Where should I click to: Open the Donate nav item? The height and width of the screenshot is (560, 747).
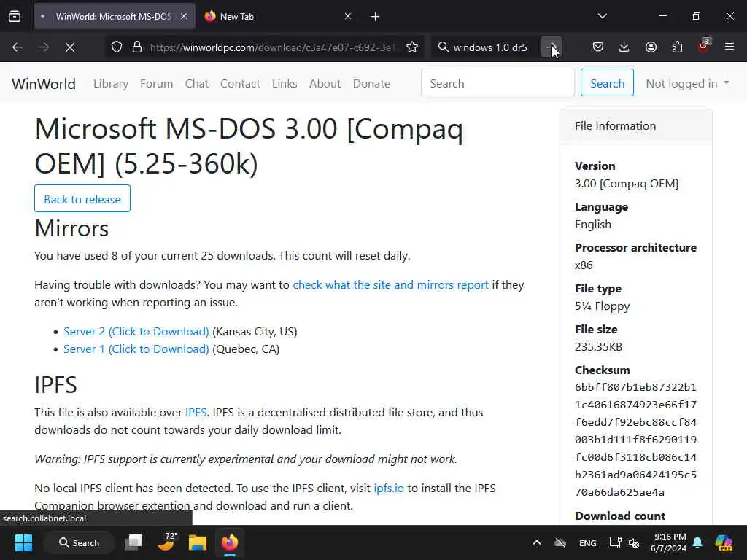[x=371, y=83]
